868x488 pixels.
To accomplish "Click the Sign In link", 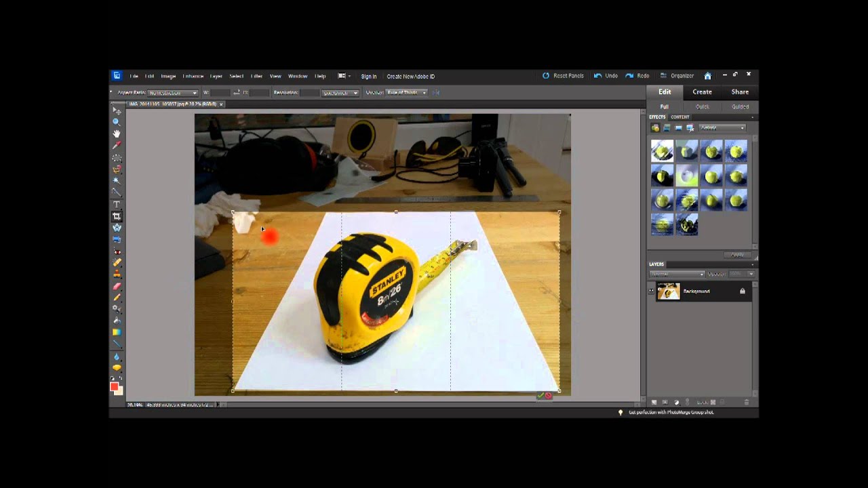I will coord(369,76).
